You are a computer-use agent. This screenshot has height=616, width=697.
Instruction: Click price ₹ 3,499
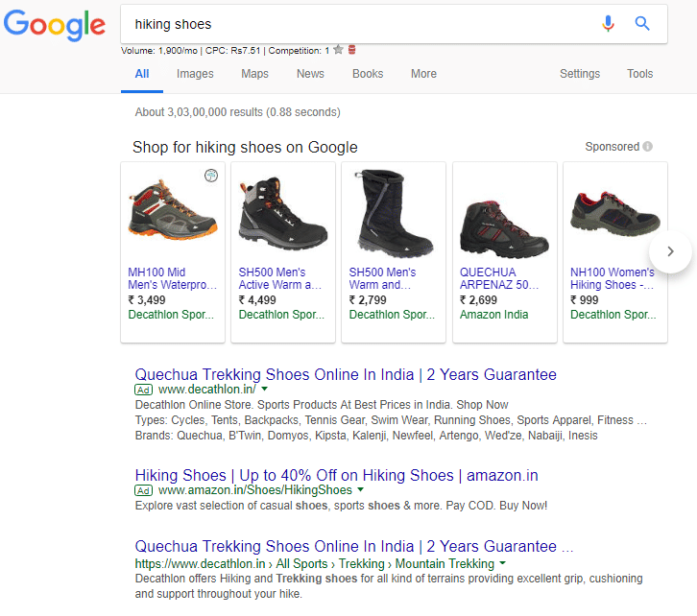(147, 300)
